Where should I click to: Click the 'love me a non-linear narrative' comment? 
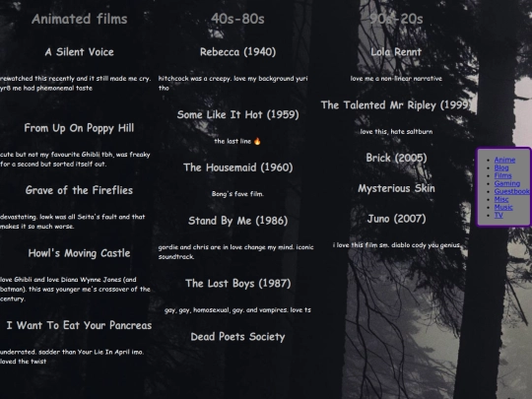click(396, 79)
